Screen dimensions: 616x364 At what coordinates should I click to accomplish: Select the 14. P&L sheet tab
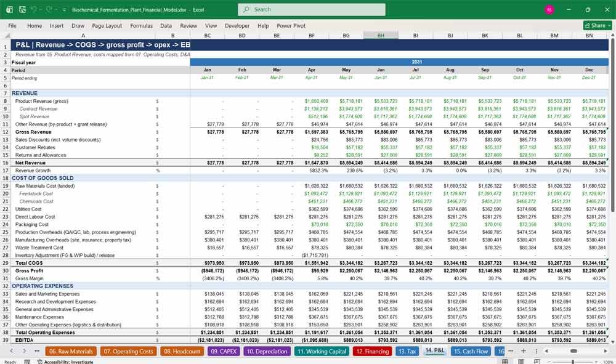point(434,350)
